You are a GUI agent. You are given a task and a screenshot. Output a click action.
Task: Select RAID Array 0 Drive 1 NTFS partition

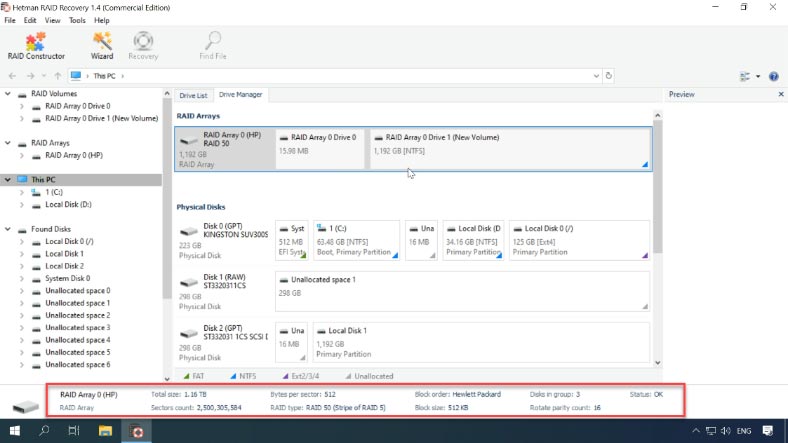[x=511, y=149]
